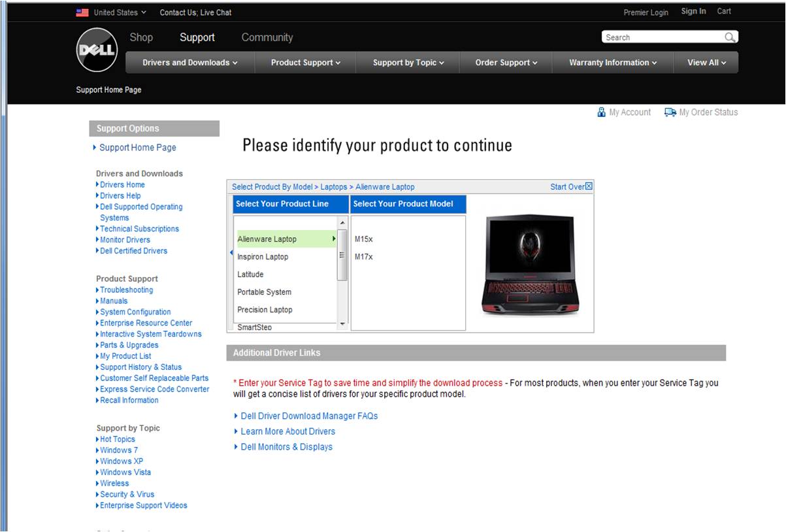786x532 pixels.
Task: Open Monitor Drivers link
Action: pos(125,240)
